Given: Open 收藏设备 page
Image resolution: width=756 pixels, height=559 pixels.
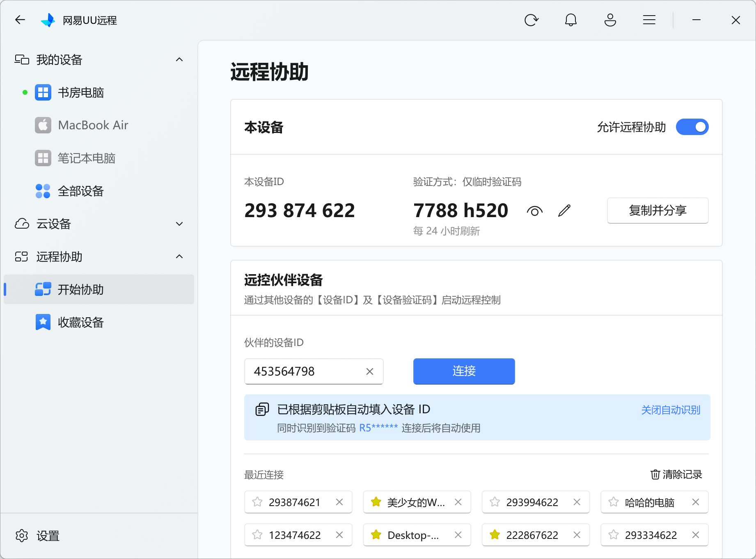Looking at the screenshot, I should [99, 322].
